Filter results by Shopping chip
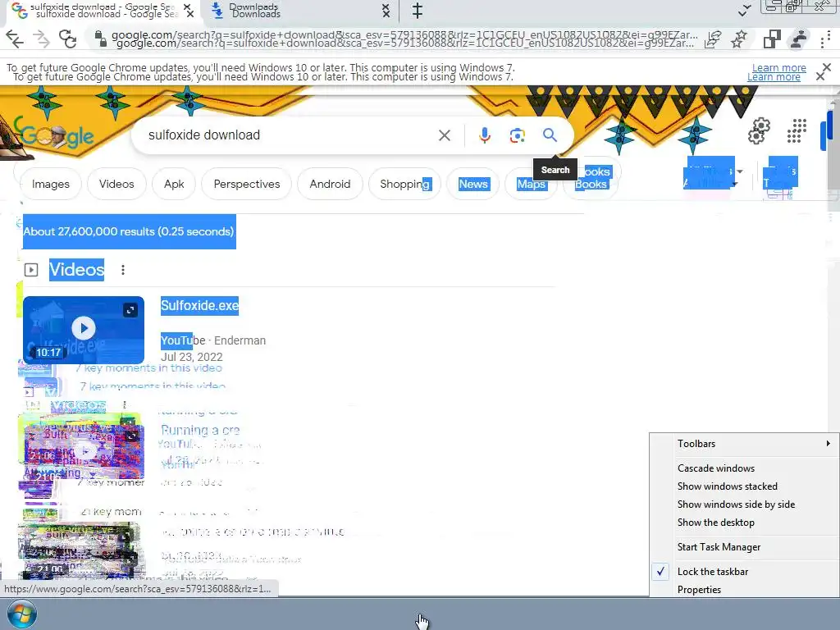The image size is (840, 630). click(x=404, y=184)
